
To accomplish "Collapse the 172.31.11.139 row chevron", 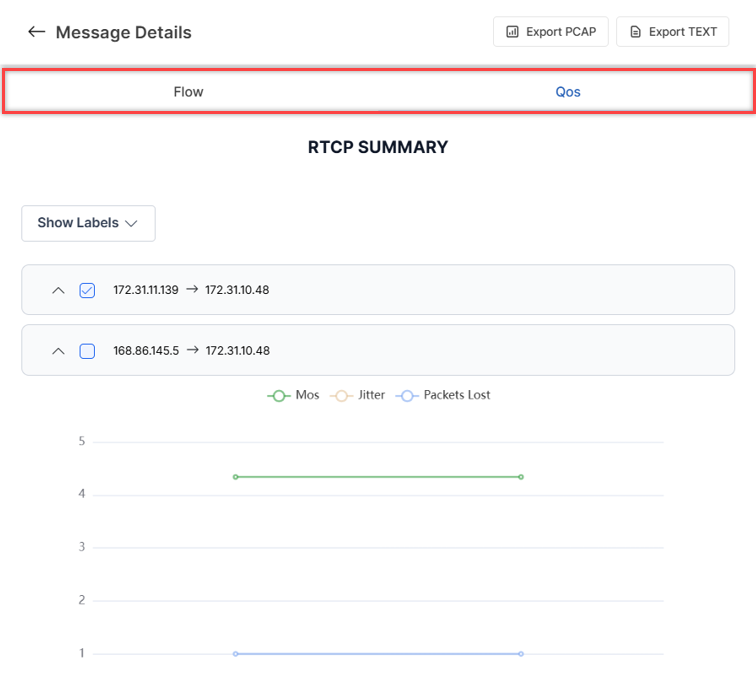I will 58,290.
